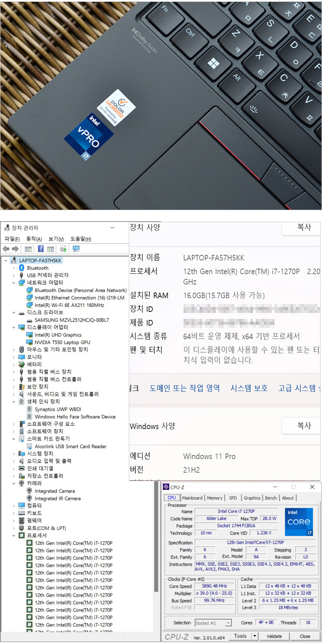Viewport: 322px width, 644px height.
Task: Collapse the 네트워크 어댑터 category
Action: pyautogui.click(x=14, y=282)
